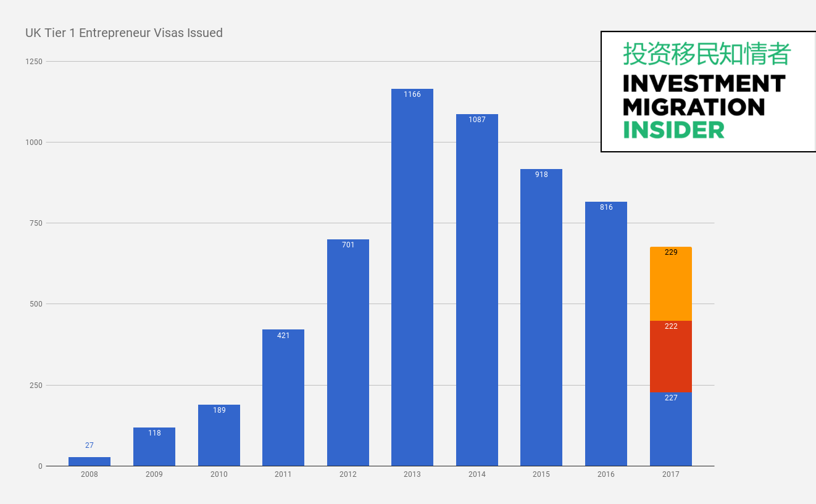Click the 1250 y-axis label
Screen dimensions: 816x504
(x=35, y=62)
